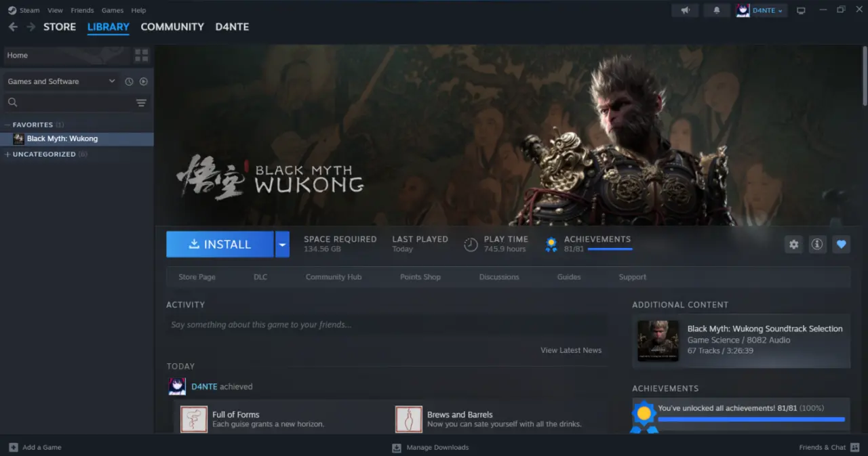Open the Points Shop link
The width and height of the screenshot is (868, 456).
coord(420,277)
